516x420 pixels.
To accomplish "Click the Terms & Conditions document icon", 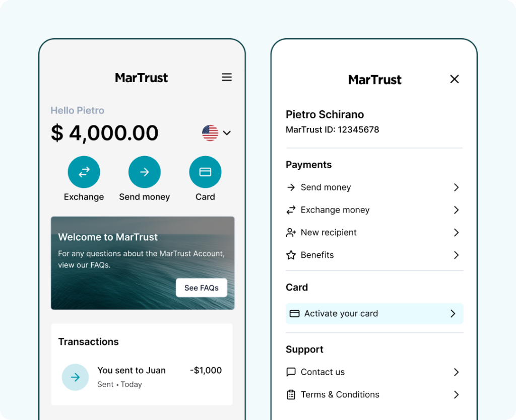I will pyautogui.click(x=291, y=395).
